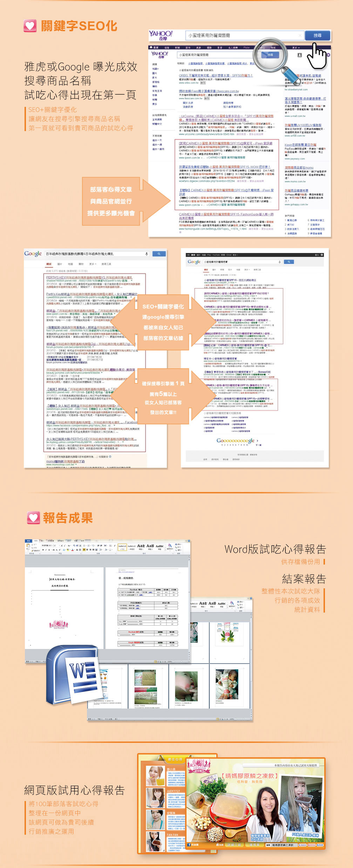Open YouTube in the right Google black bar
The image size is (353, 868).
(x=217, y=255)
